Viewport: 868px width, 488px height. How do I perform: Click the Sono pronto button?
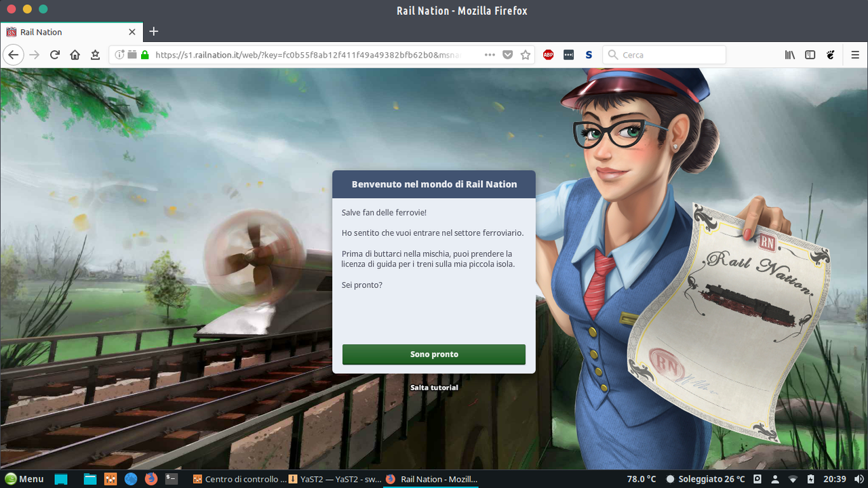[434, 354]
